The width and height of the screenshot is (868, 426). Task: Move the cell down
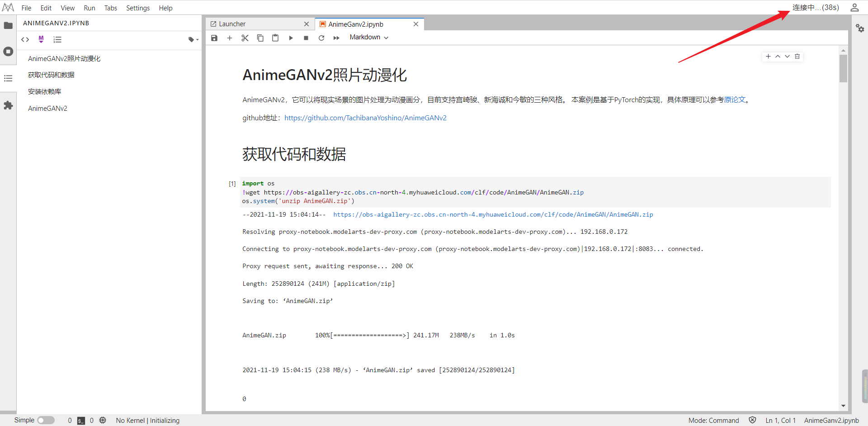coord(788,57)
